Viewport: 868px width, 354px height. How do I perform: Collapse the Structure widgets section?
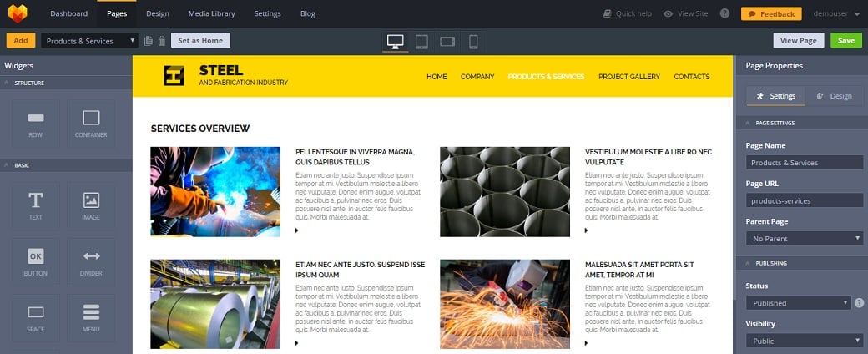(x=8, y=83)
